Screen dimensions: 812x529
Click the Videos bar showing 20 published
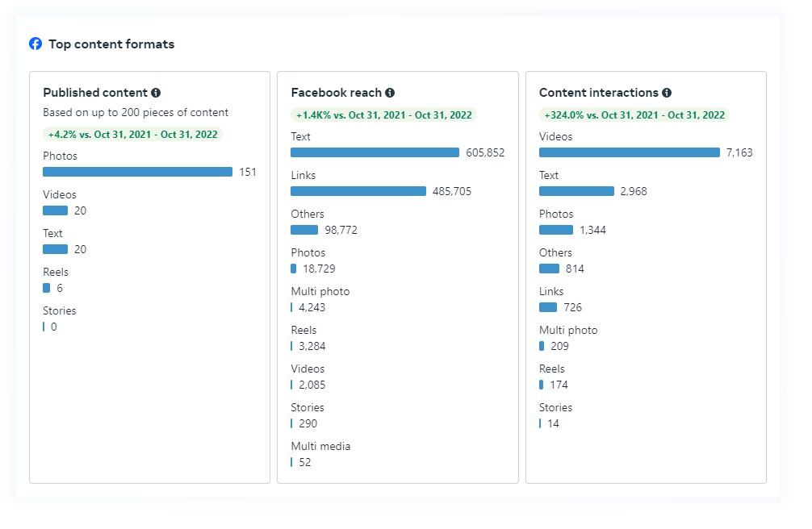[55, 210]
